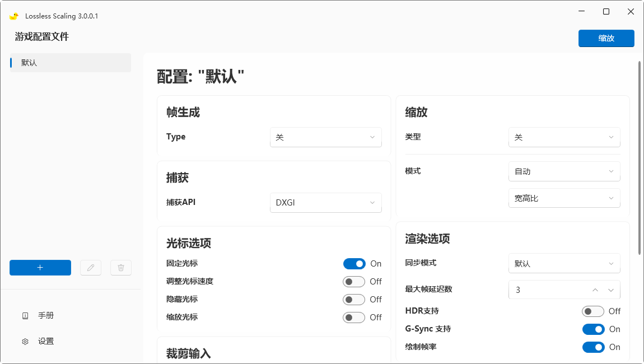Image resolution: width=644 pixels, height=364 pixels.
Task: Open the 捕获API dropdown showing DXGI
Action: coord(325,202)
